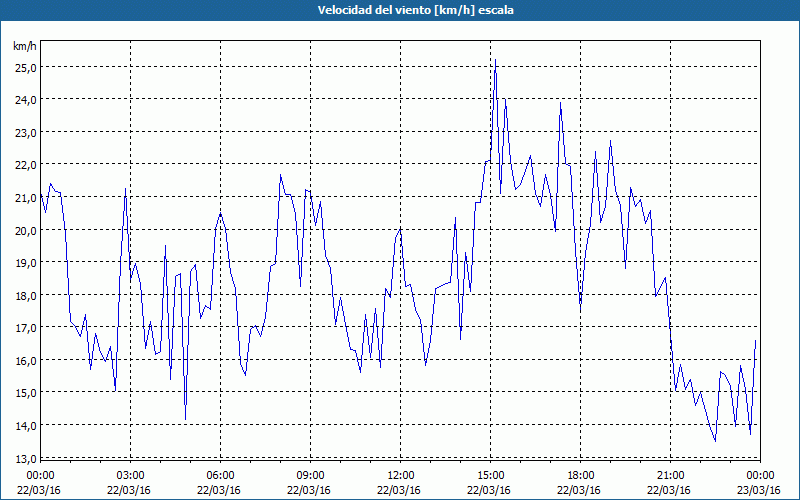Select the '16,0' y-axis value
The image size is (800, 500).
[24, 360]
